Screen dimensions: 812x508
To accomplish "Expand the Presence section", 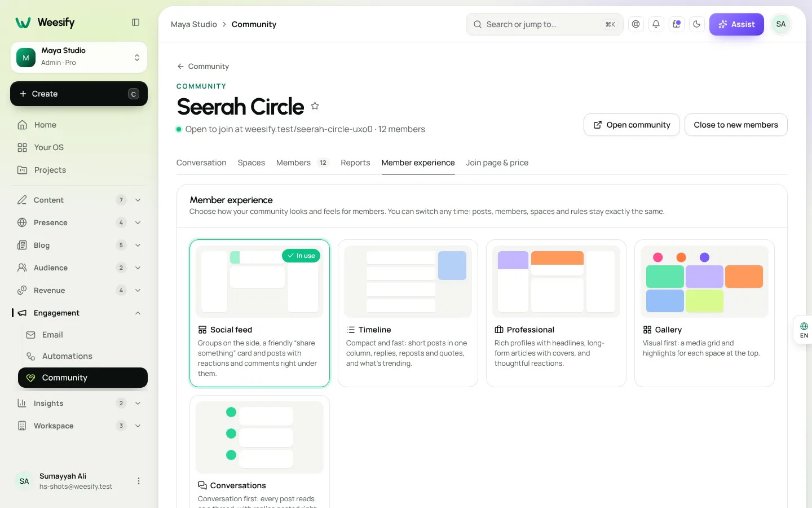I will pyautogui.click(x=79, y=222).
